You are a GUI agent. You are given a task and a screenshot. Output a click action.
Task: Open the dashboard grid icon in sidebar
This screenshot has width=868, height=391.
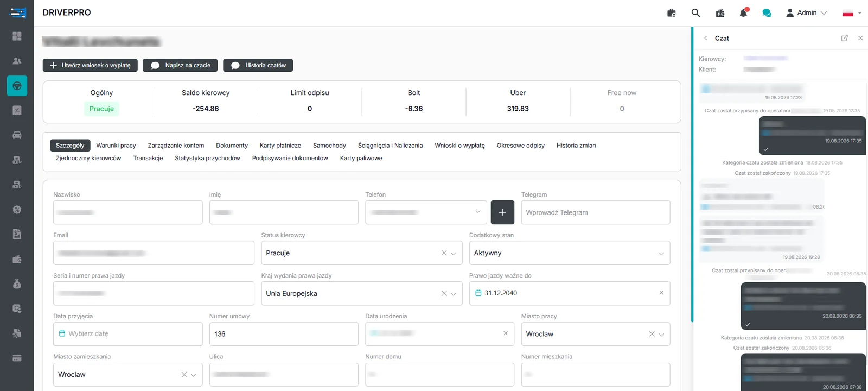(x=17, y=36)
